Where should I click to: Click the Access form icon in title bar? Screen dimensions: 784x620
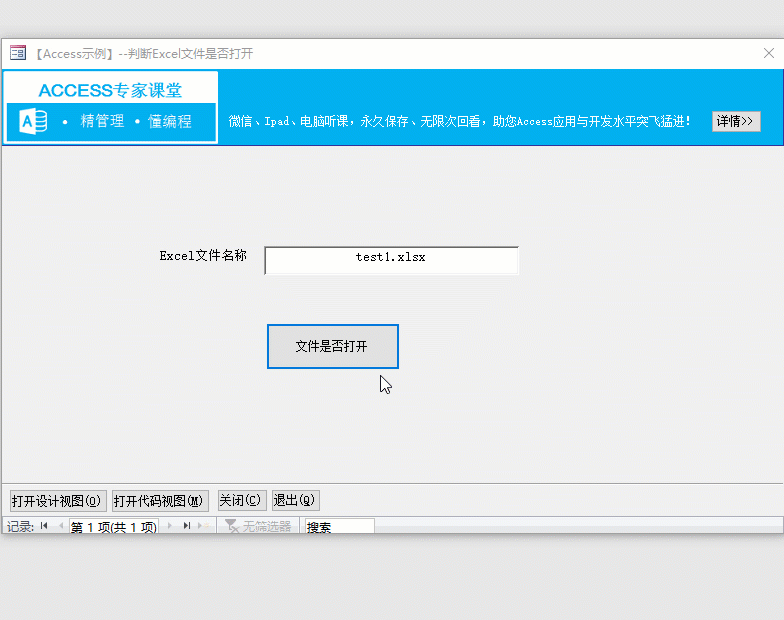[18, 52]
